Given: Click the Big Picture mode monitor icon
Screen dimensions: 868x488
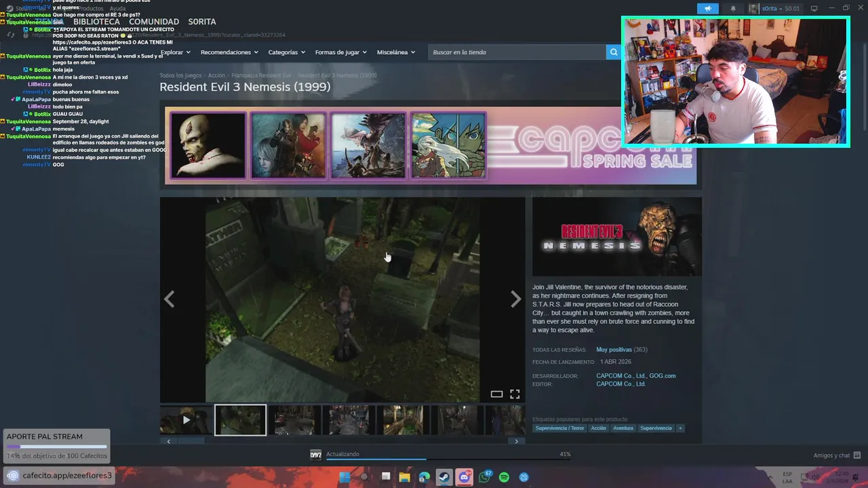Looking at the screenshot, I should (x=814, y=9).
